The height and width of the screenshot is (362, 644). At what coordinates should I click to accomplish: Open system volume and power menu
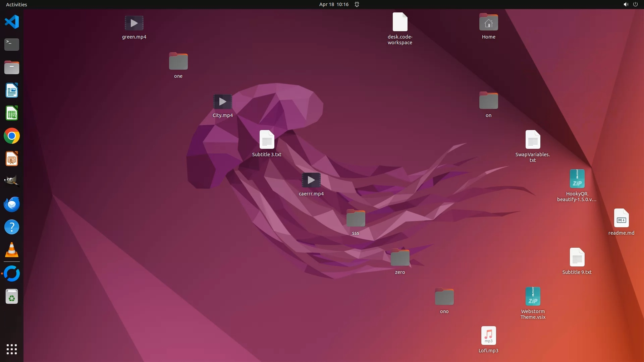tap(630, 4)
